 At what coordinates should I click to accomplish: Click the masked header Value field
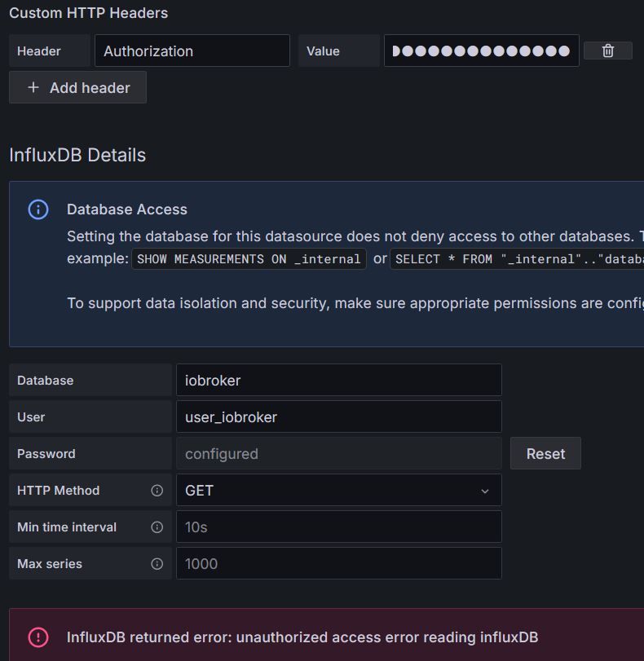[481, 51]
